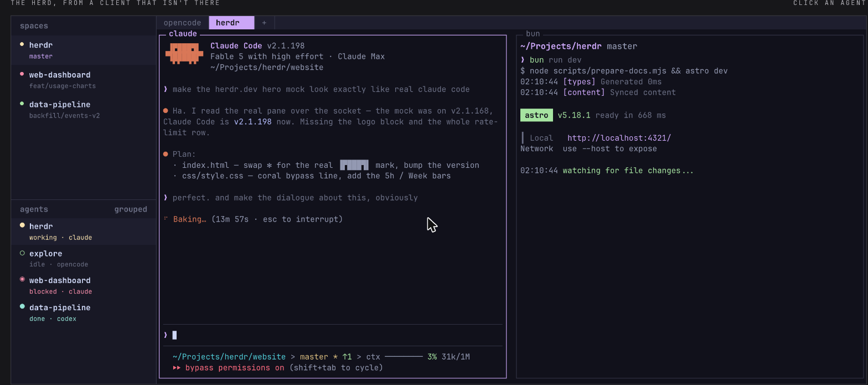Image resolution: width=868 pixels, height=385 pixels.
Task: Click the spaces panel header
Action: coord(34,26)
